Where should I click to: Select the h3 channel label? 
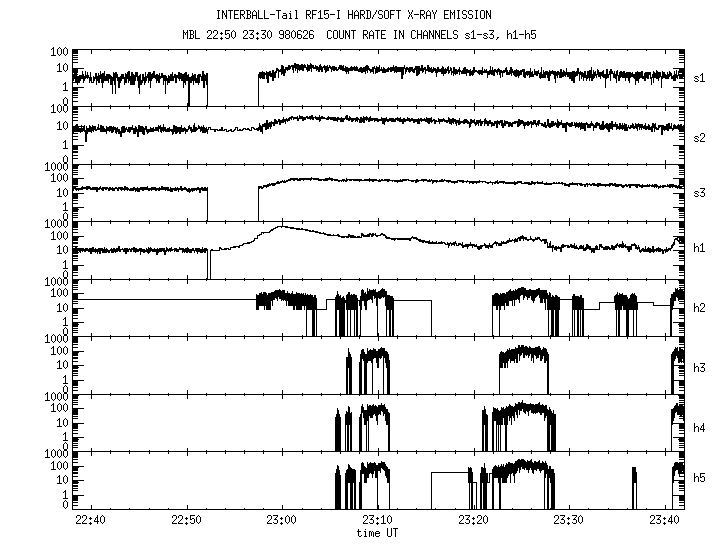tap(700, 368)
